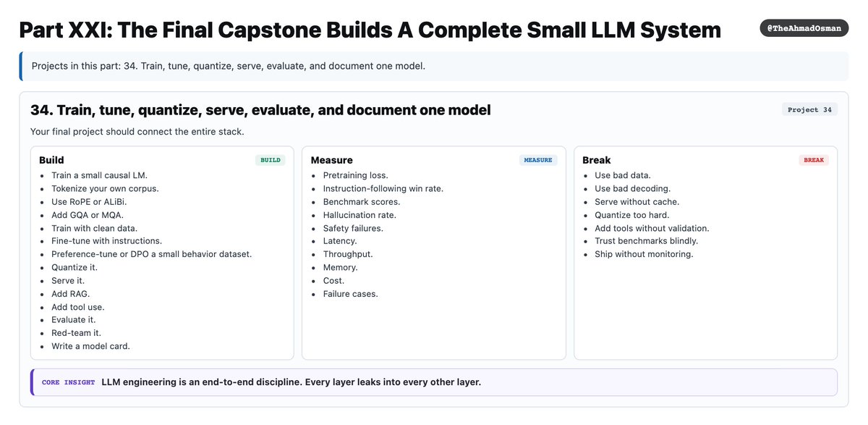Click the Build card heading
The width and height of the screenshot is (868, 425).
(51, 160)
